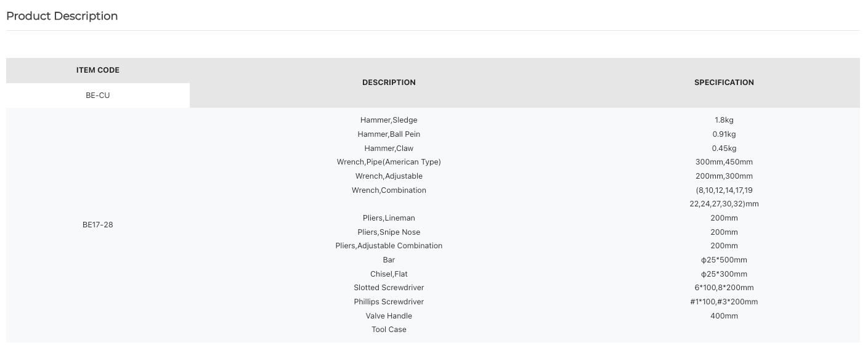Select the #1*100,#3*200mm value
This screenshot has height=353, width=868.
tap(724, 302)
